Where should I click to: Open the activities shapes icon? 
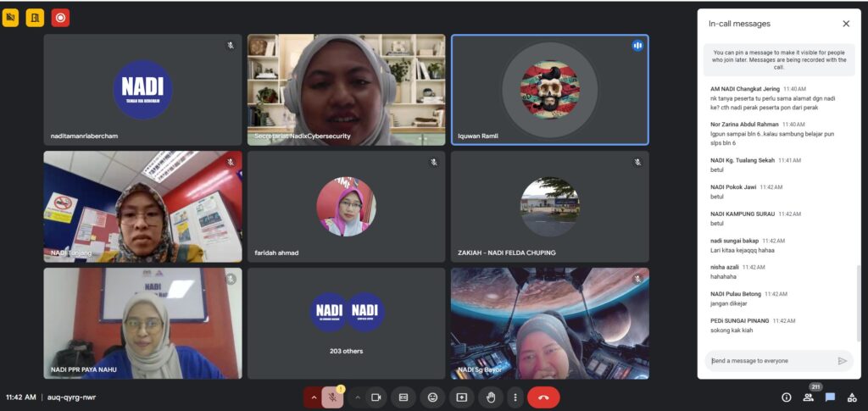[852, 397]
